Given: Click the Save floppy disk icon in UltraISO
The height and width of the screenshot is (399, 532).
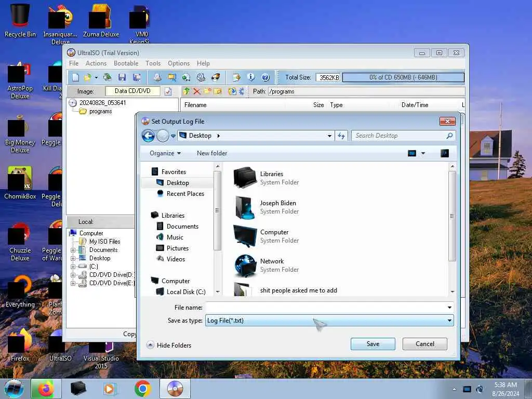Looking at the screenshot, I should click(122, 77).
